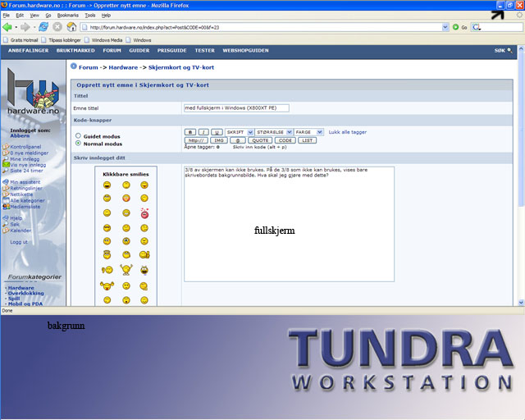Click the search engine icon in the search box
The width and height of the screenshot is (525, 420).
pyautogui.click(x=476, y=27)
